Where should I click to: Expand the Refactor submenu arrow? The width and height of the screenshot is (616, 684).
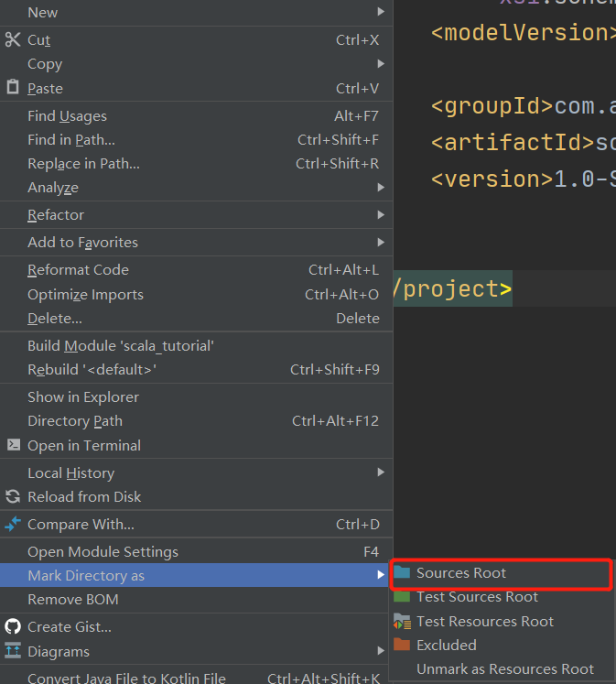381,214
